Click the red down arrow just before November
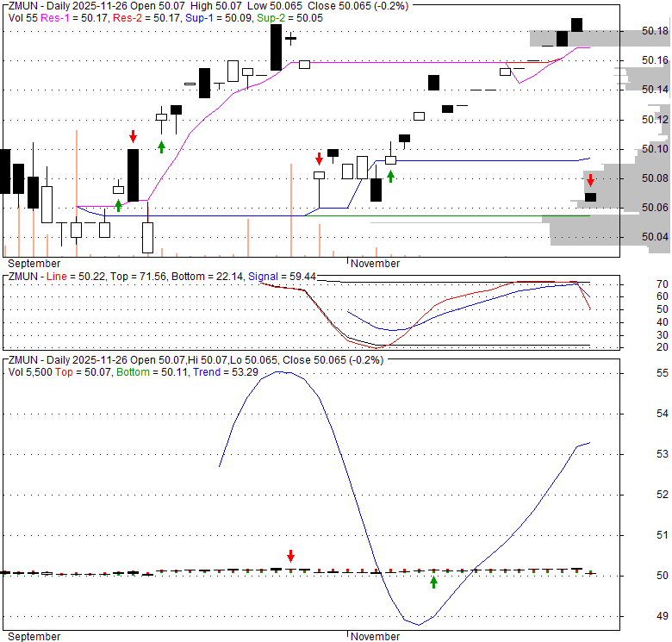 (319, 158)
